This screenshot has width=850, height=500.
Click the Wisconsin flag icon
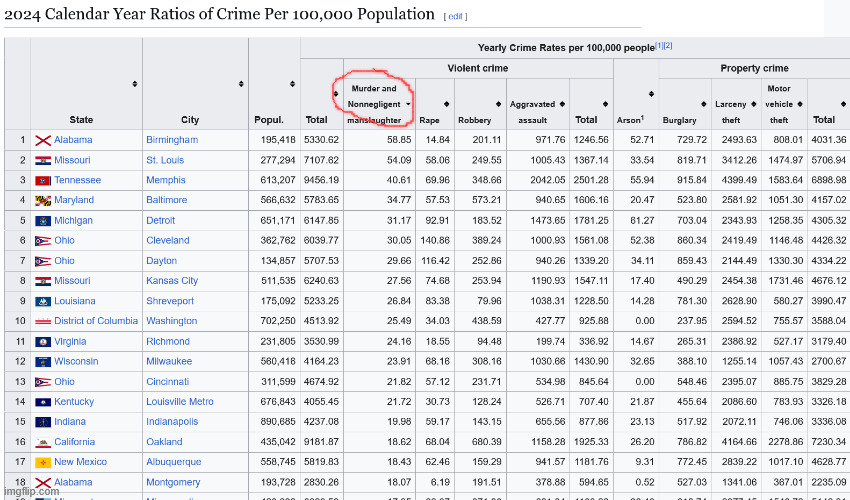[43, 362]
